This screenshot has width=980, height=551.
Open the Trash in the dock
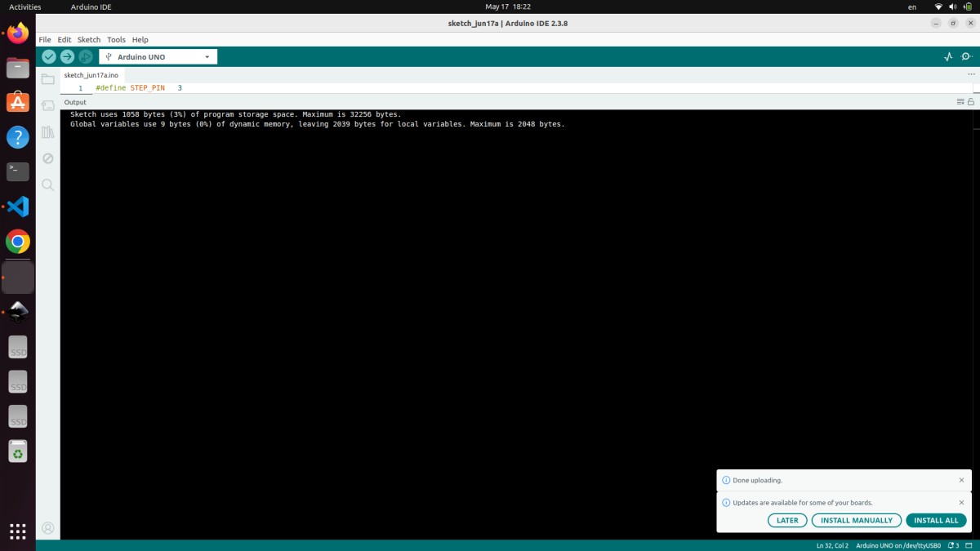coord(18,451)
